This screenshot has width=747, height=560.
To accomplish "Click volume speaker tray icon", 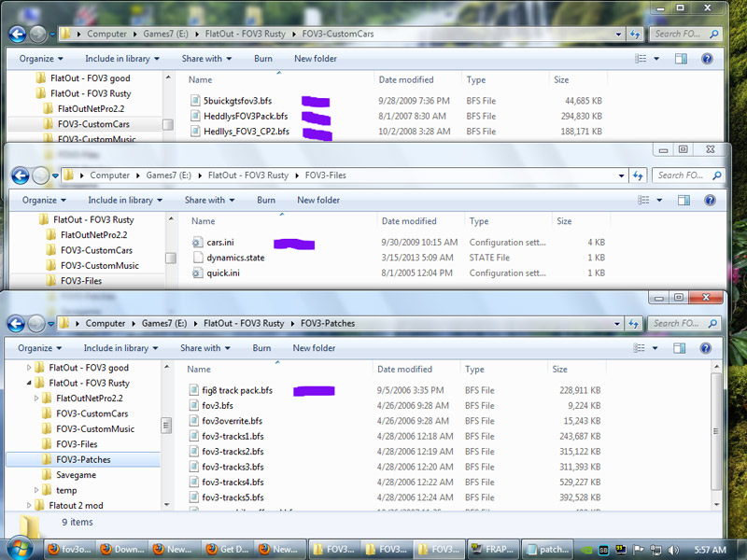I will coord(673,550).
